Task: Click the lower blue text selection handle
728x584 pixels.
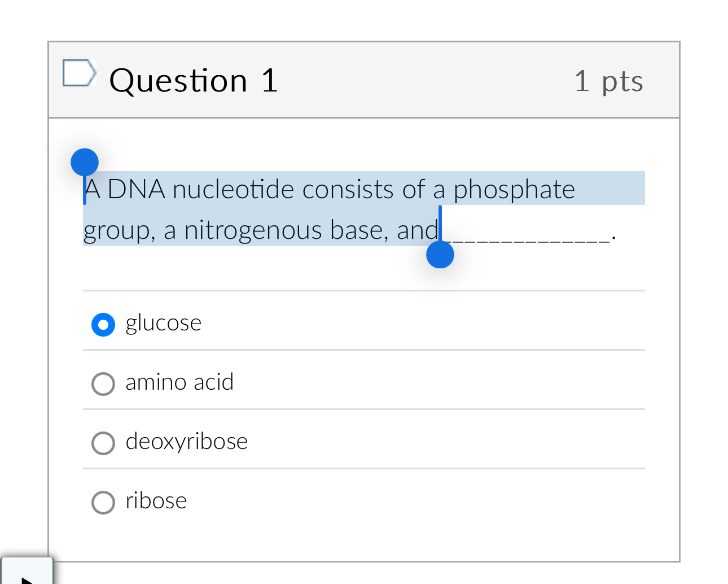Action: (x=440, y=255)
